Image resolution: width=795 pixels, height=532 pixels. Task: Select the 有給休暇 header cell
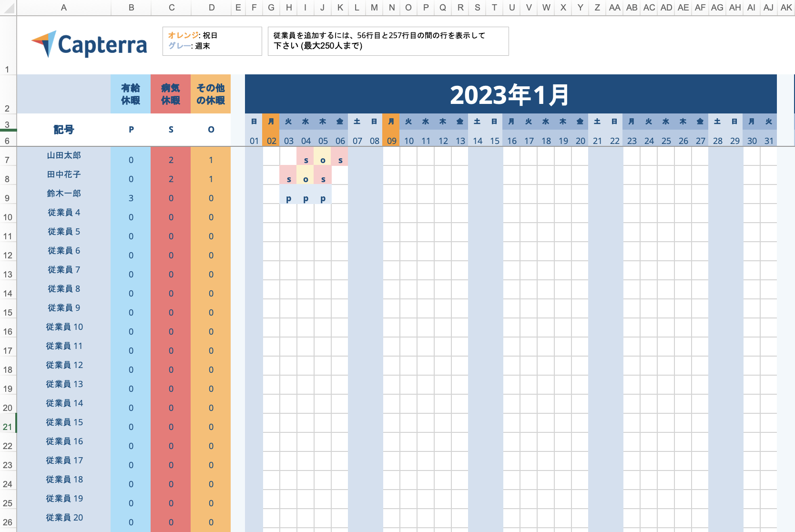[x=131, y=94]
